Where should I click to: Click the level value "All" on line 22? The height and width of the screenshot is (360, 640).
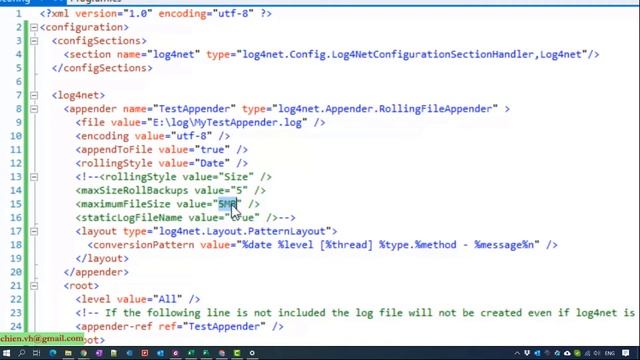(167, 299)
